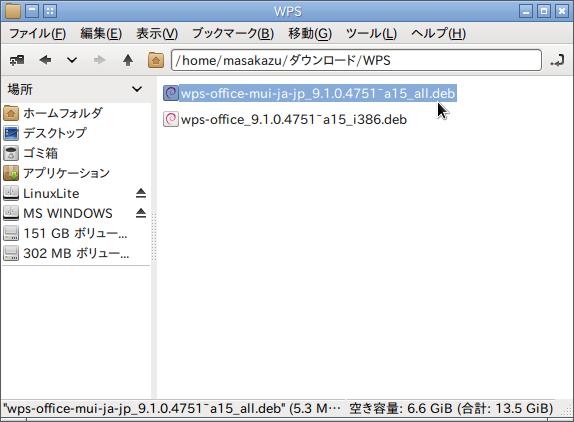Screen dimensions: 574x422
Task: Click the go-to-path arrow button
Action: coord(558,60)
